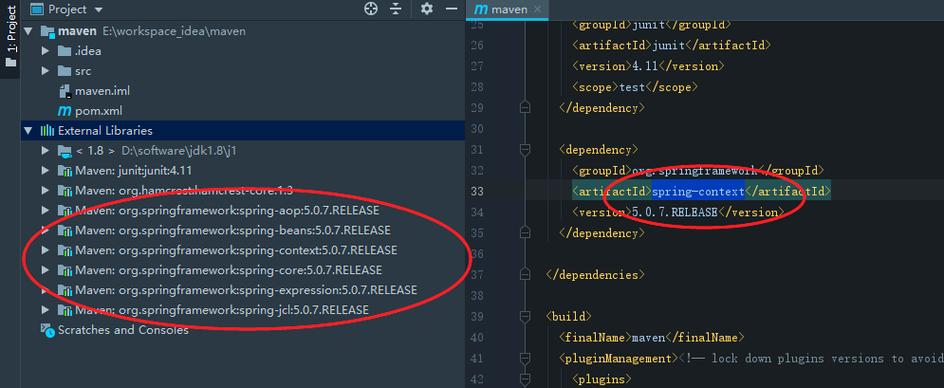Click the collapse all icon in Project panel

click(x=396, y=9)
